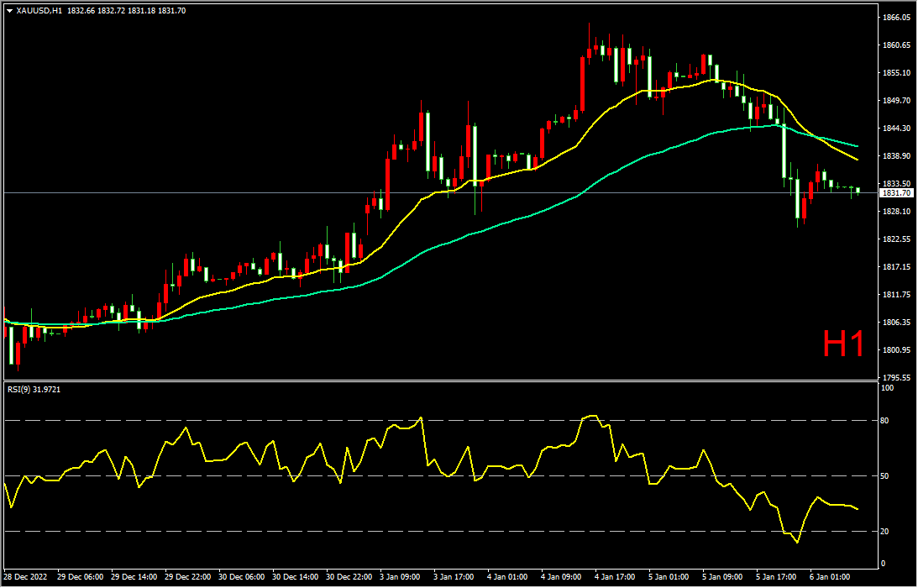918x588 pixels.
Task: Click the XAUUSD,H1 symbol title
Action: [39, 11]
